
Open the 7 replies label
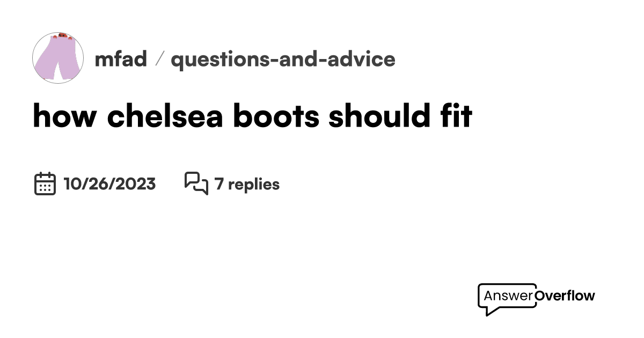coord(247,184)
